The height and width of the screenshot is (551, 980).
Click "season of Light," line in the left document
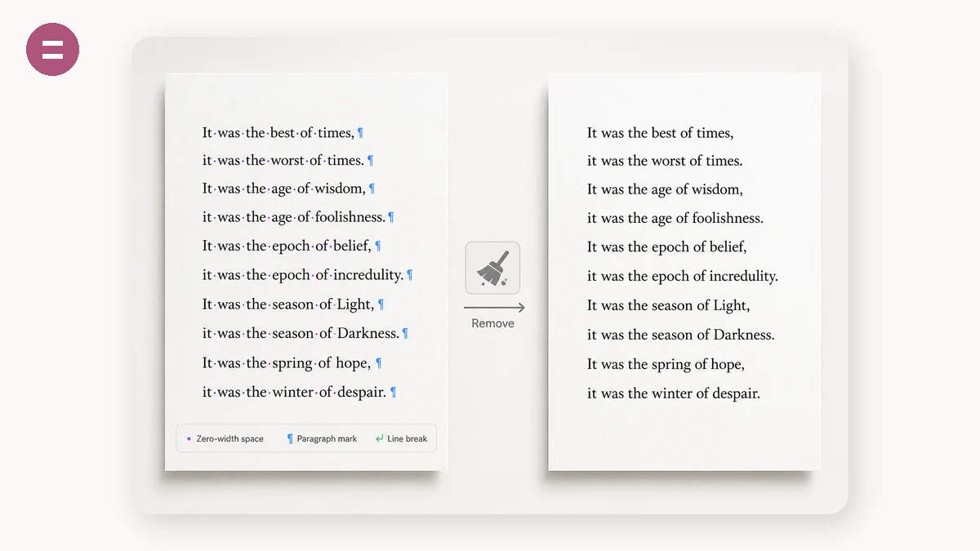[288, 304]
